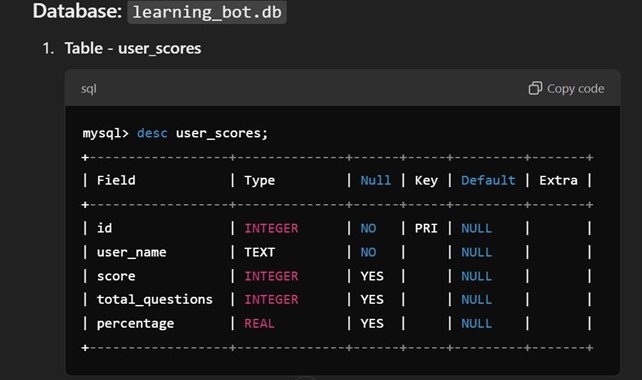This screenshot has height=380, width=642.
Task: Click YES in the total_questions row
Action: click(372, 299)
